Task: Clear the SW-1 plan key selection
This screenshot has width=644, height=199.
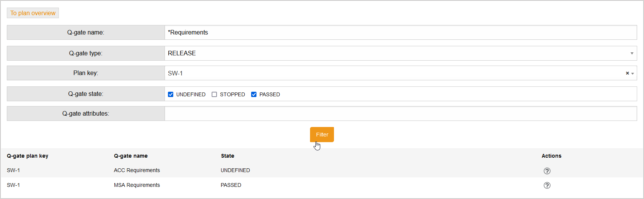Action: (627, 73)
